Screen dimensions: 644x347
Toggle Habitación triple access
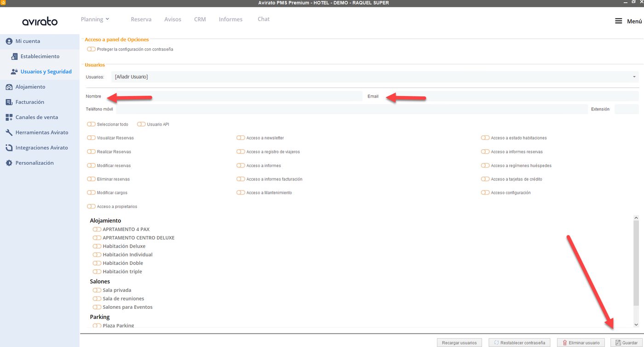point(97,272)
